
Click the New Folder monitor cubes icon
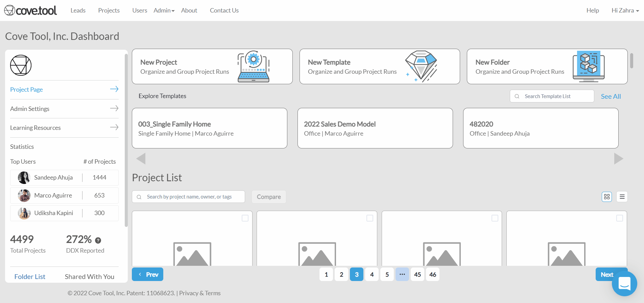tap(589, 66)
